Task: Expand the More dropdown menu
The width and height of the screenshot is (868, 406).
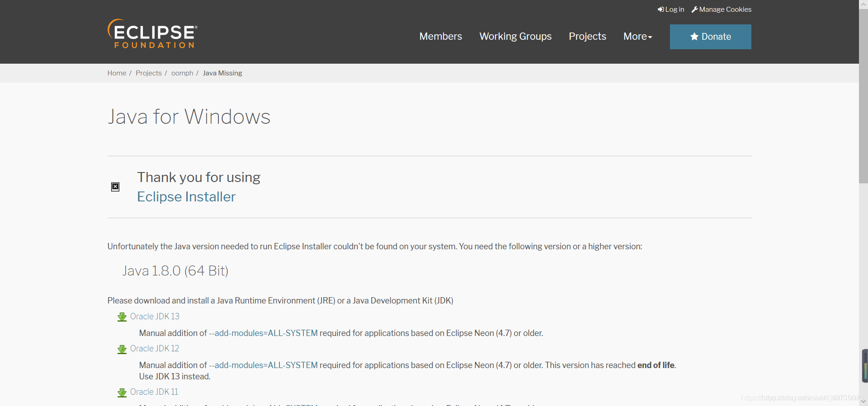Action: pos(637,36)
